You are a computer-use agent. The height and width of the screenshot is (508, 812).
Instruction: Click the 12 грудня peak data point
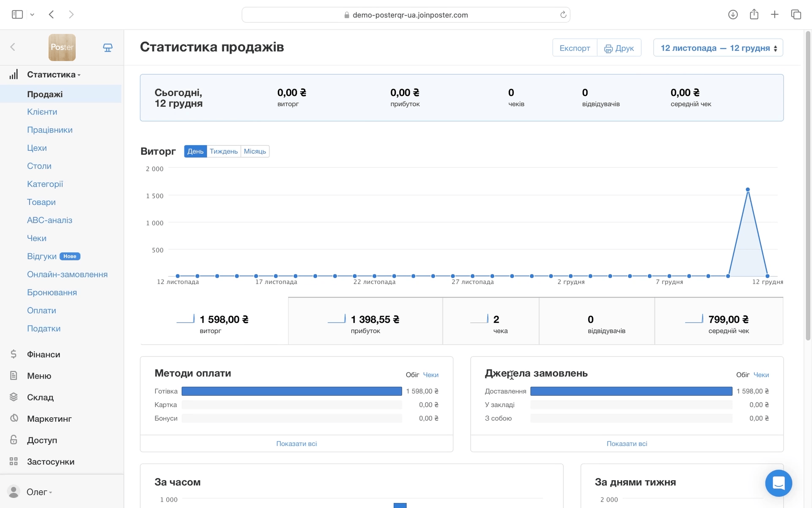(748, 190)
